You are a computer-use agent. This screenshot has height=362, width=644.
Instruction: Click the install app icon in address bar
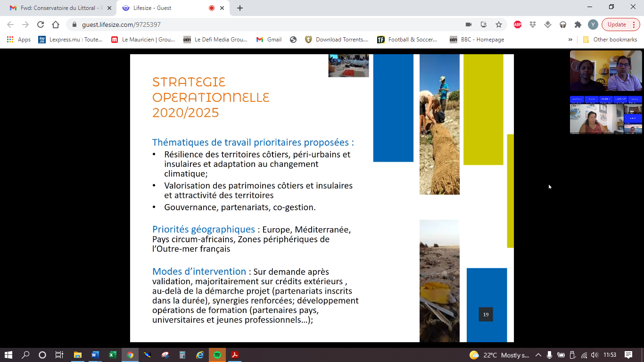tap(483, 25)
